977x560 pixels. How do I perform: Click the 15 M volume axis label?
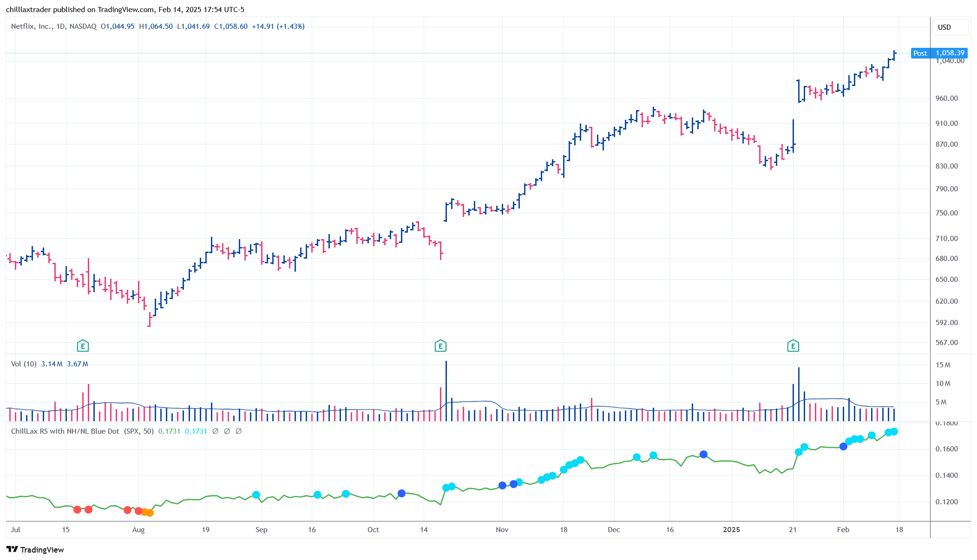[x=943, y=365]
